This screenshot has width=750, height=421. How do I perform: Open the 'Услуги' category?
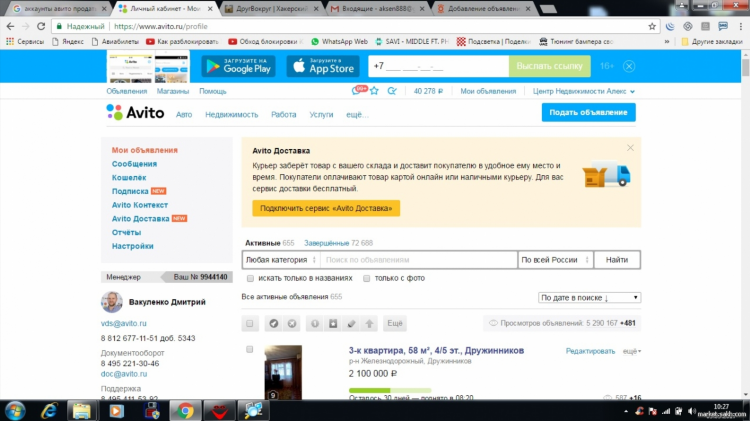pyautogui.click(x=321, y=115)
